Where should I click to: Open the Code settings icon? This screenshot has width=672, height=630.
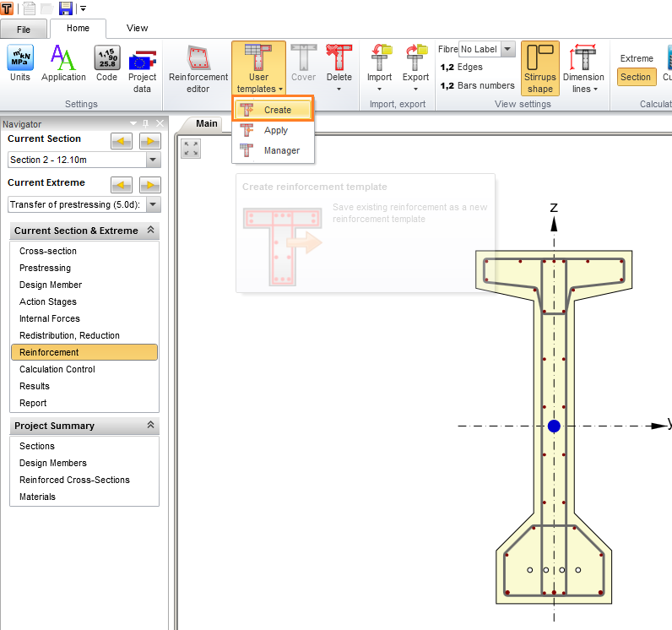[106, 65]
